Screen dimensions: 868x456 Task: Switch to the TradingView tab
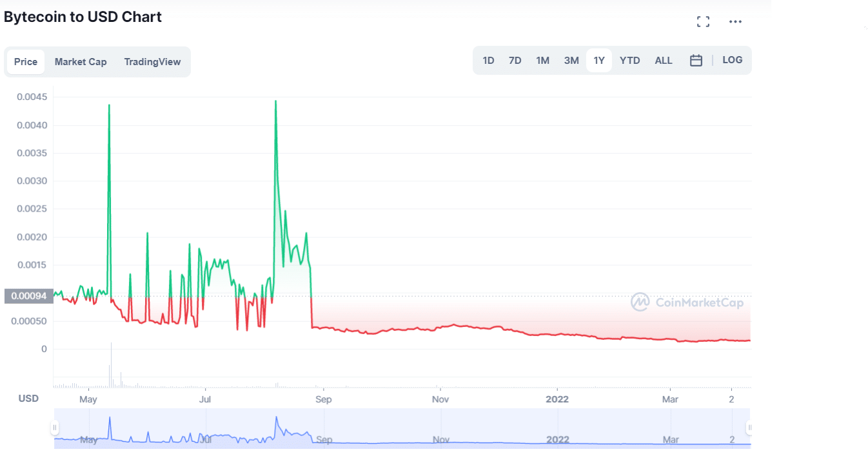click(x=152, y=62)
